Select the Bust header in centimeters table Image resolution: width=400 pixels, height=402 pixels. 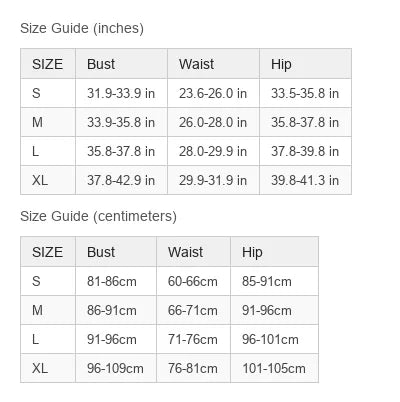point(116,252)
